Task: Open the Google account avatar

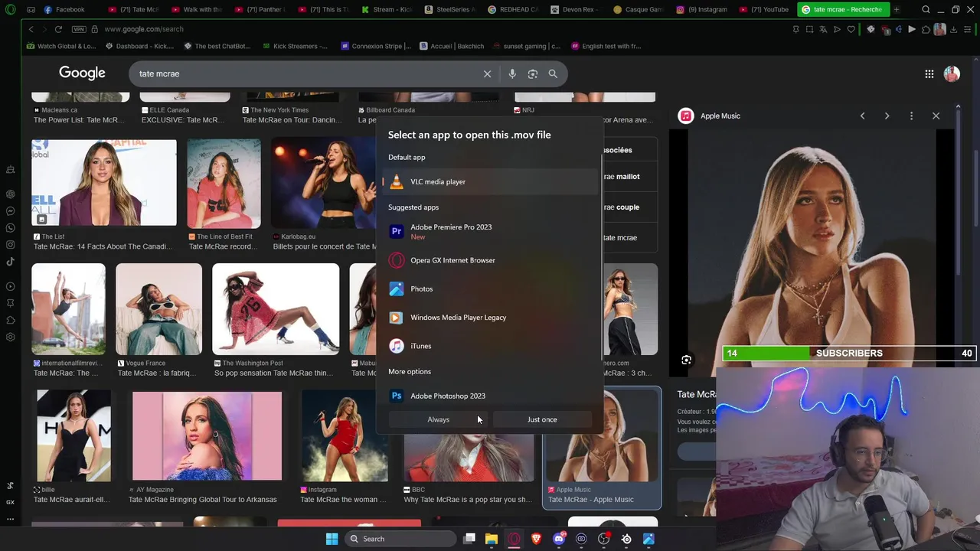Action: point(952,73)
